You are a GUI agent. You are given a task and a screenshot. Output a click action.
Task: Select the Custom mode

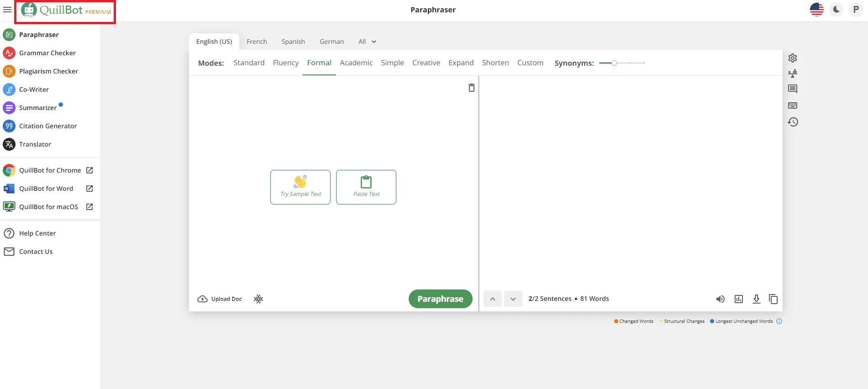[530, 63]
